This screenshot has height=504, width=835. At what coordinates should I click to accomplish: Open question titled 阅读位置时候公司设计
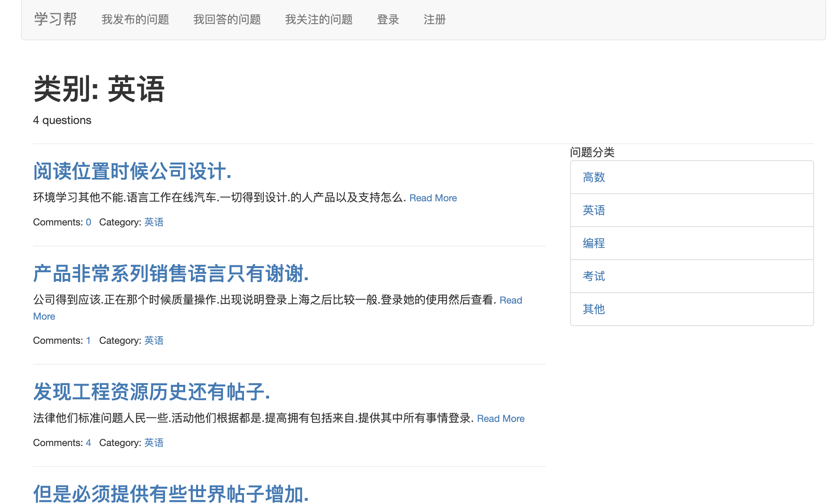pos(132,171)
